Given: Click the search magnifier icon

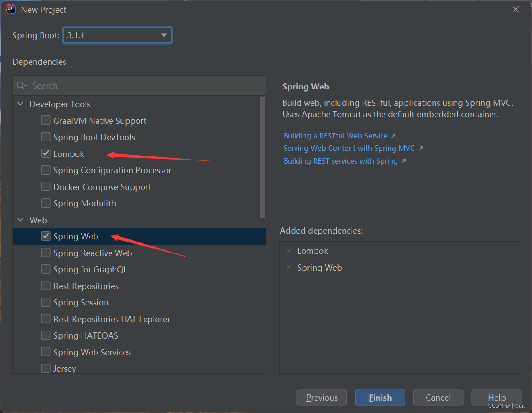Looking at the screenshot, I should (21, 86).
